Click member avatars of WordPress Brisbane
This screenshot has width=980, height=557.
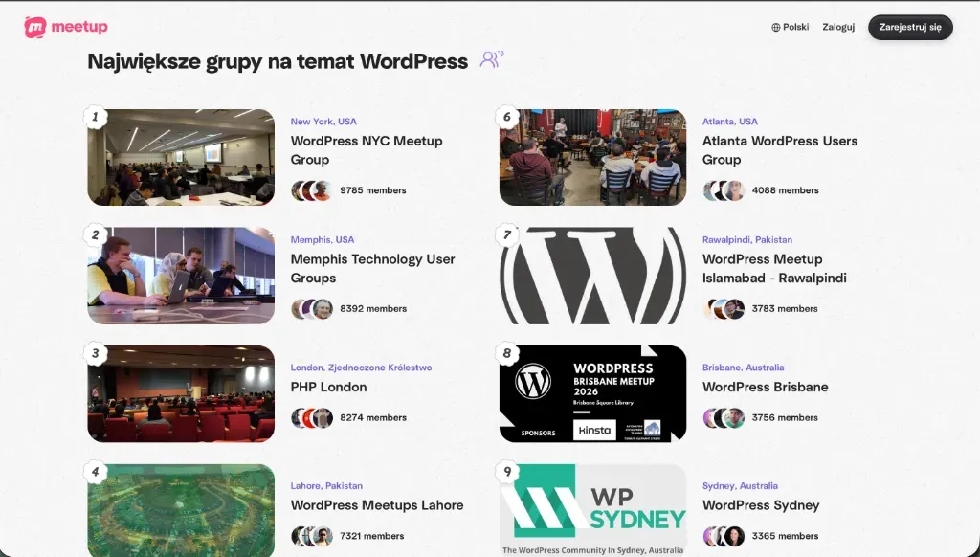[x=724, y=418]
